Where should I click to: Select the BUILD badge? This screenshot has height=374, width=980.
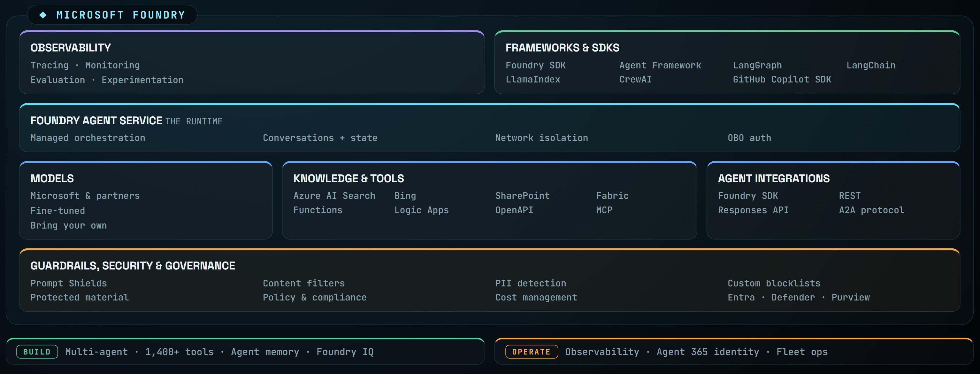[x=37, y=352]
